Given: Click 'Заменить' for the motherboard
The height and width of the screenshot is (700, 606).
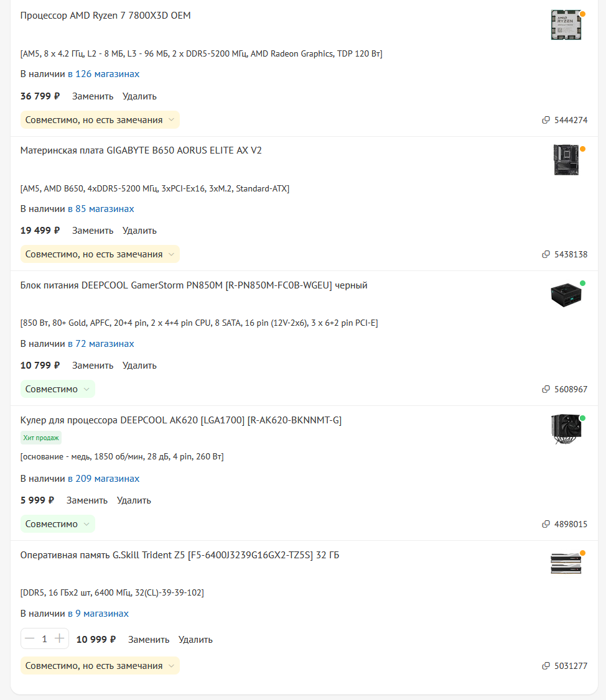Looking at the screenshot, I should click(x=93, y=231).
